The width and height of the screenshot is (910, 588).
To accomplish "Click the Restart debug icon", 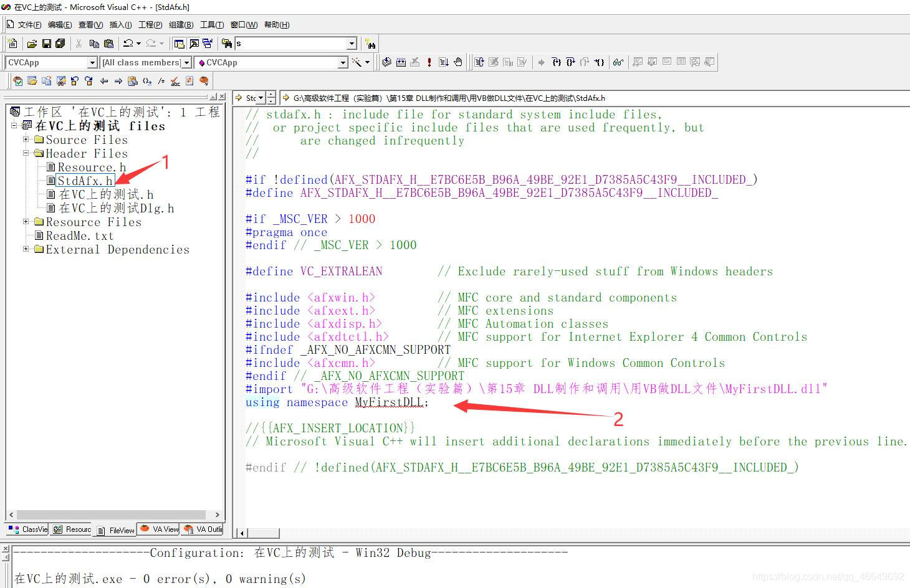I will (x=479, y=62).
